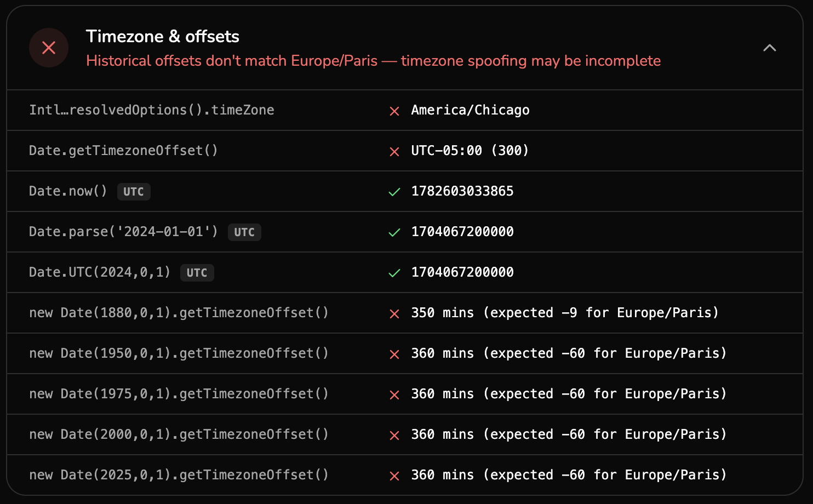Select the 350 mins (expected -9) result
This screenshot has width=813, height=504.
pos(565,313)
